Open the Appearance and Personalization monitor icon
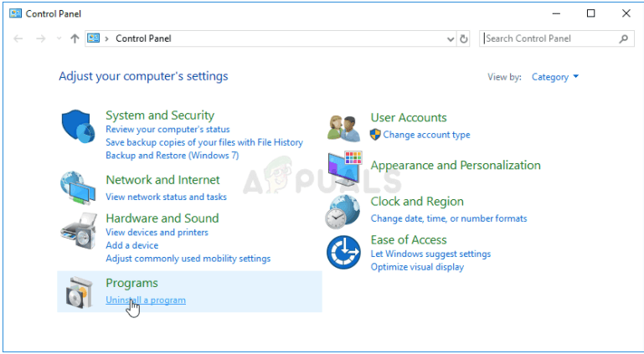 point(344,168)
